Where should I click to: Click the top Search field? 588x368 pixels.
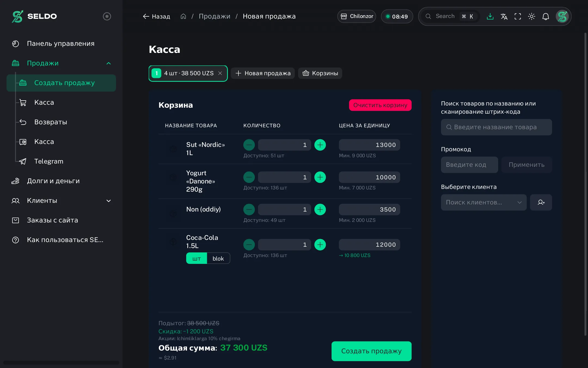point(451,16)
